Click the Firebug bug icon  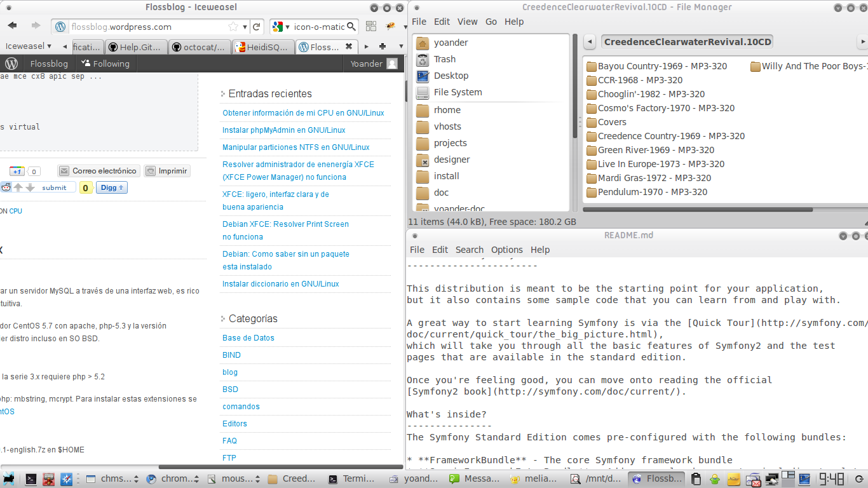390,27
